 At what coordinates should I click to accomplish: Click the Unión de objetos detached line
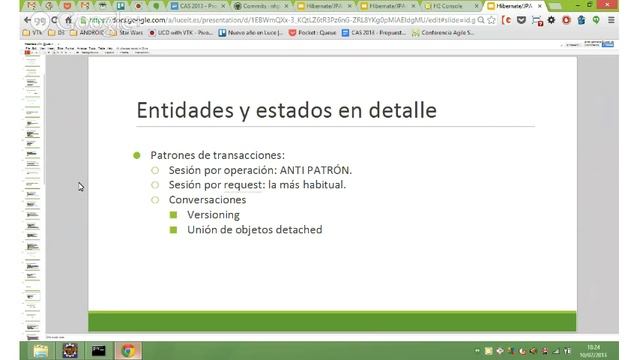[254, 230]
